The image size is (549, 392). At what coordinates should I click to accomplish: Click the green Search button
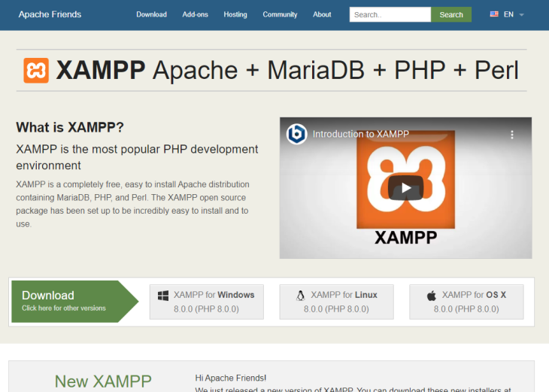[x=451, y=15]
